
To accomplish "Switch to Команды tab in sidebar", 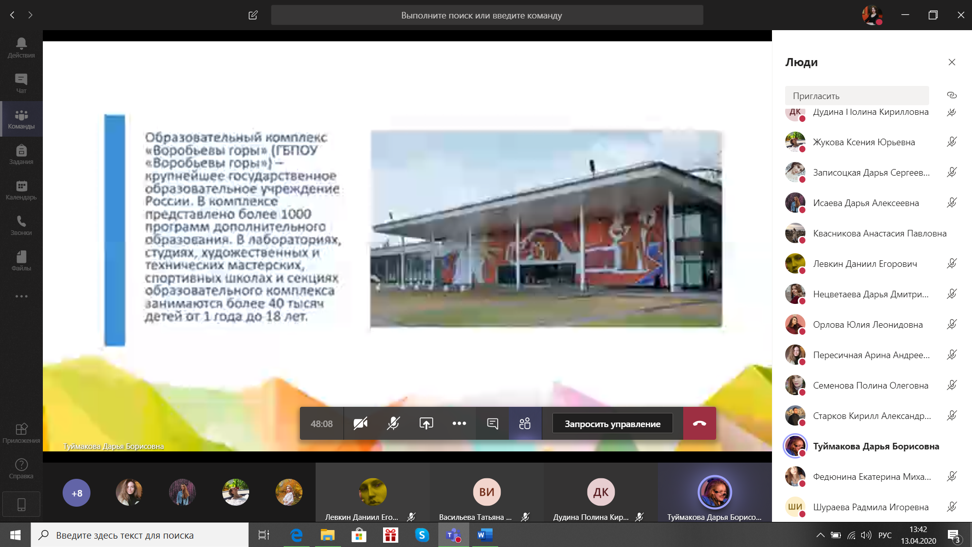I will click(x=21, y=119).
